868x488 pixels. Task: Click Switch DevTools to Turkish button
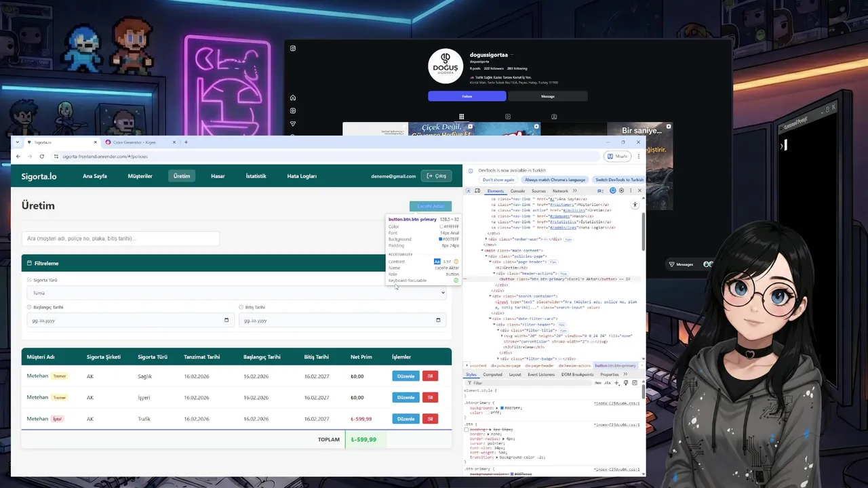click(x=619, y=180)
